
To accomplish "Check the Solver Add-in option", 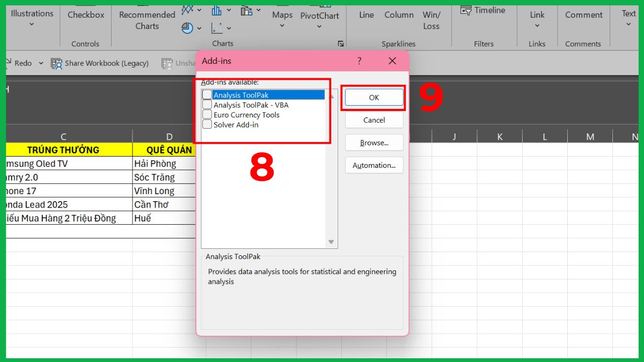I will (x=207, y=124).
